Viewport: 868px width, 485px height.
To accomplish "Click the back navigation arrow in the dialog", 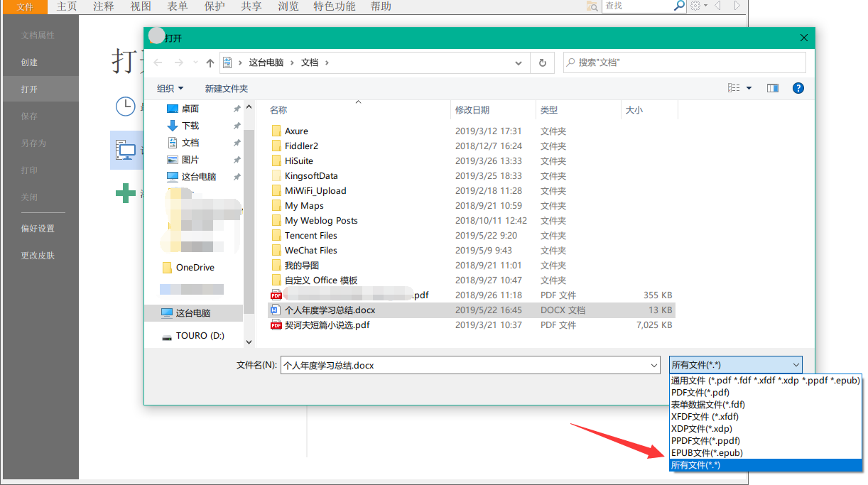I will [158, 62].
